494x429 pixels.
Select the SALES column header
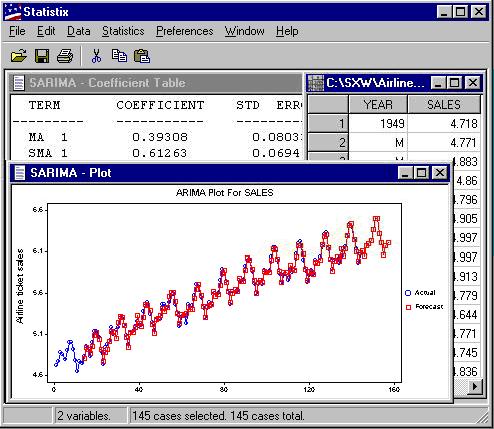click(x=444, y=105)
